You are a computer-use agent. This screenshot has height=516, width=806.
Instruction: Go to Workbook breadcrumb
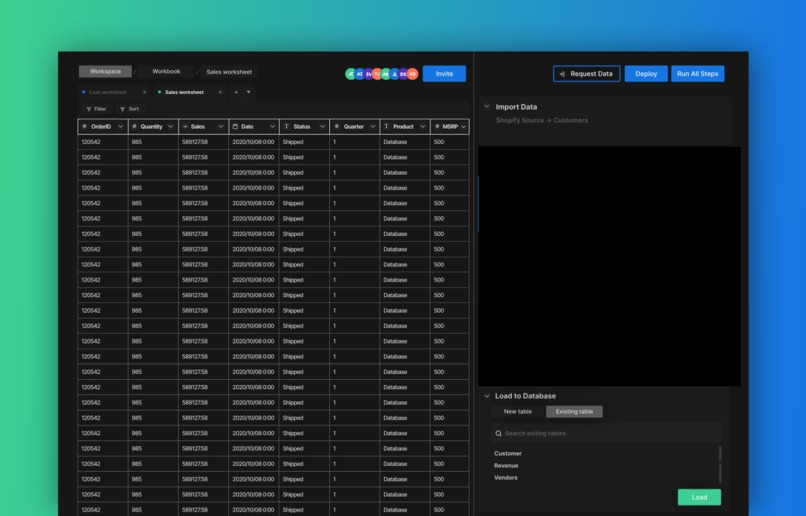[x=167, y=71]
